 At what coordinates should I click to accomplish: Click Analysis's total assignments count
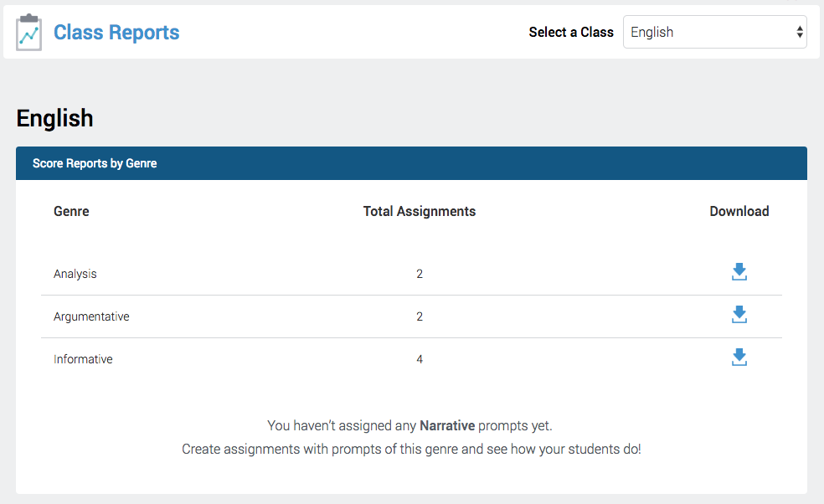[420, 274]
